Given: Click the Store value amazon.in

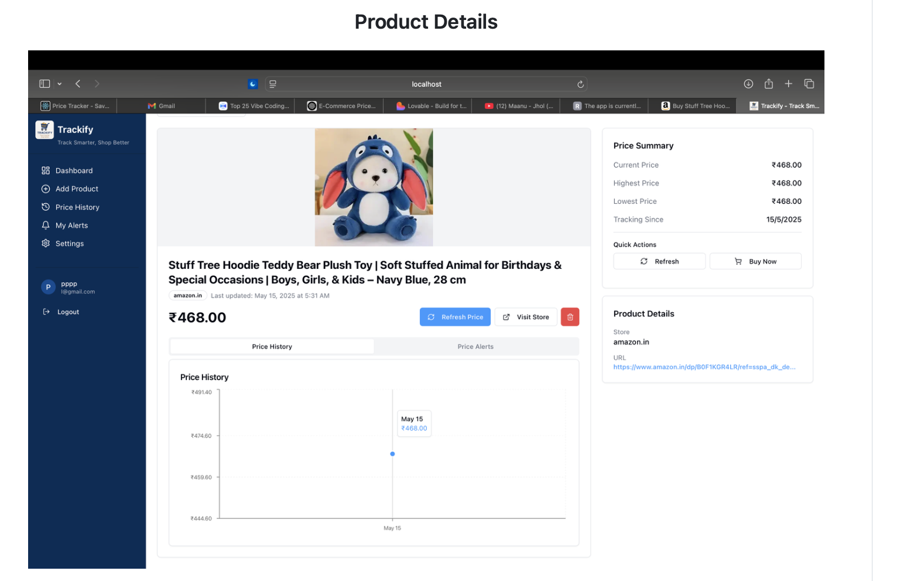Looking at the screenshot, I should 631,342.
